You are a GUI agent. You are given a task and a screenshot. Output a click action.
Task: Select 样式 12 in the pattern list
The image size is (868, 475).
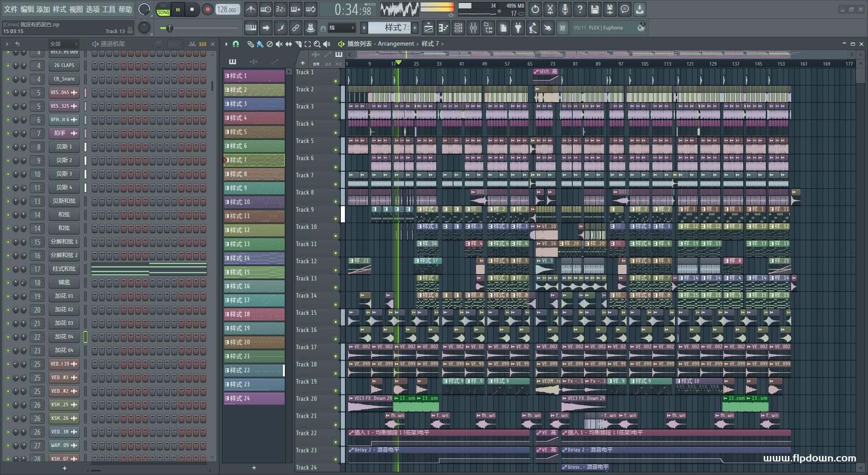click(x=254, y=230)
